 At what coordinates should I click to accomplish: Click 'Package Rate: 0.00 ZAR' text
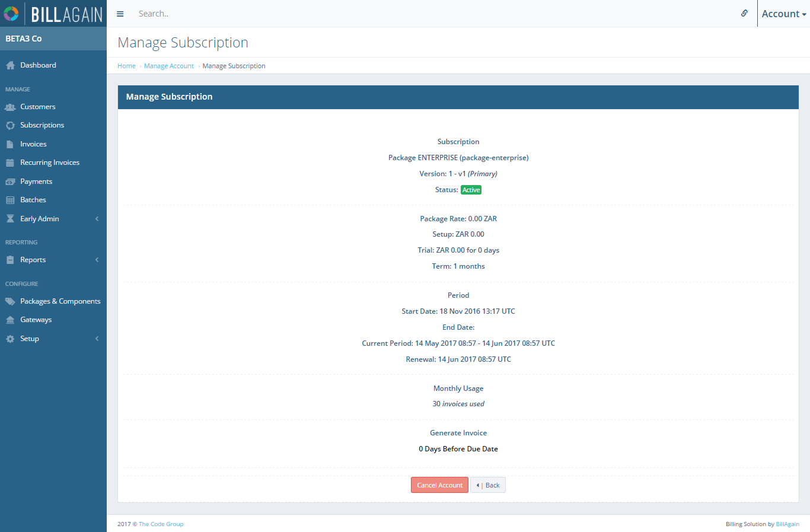pos(458,219)
